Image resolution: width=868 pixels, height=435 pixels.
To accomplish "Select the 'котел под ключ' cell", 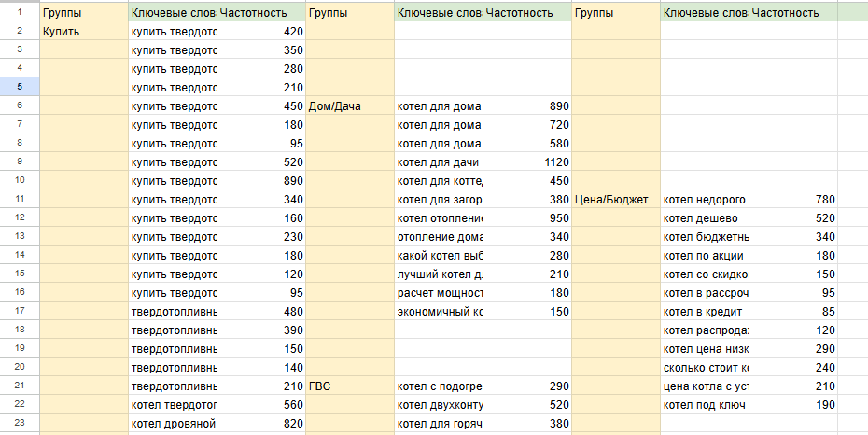I will click(704, 404).
